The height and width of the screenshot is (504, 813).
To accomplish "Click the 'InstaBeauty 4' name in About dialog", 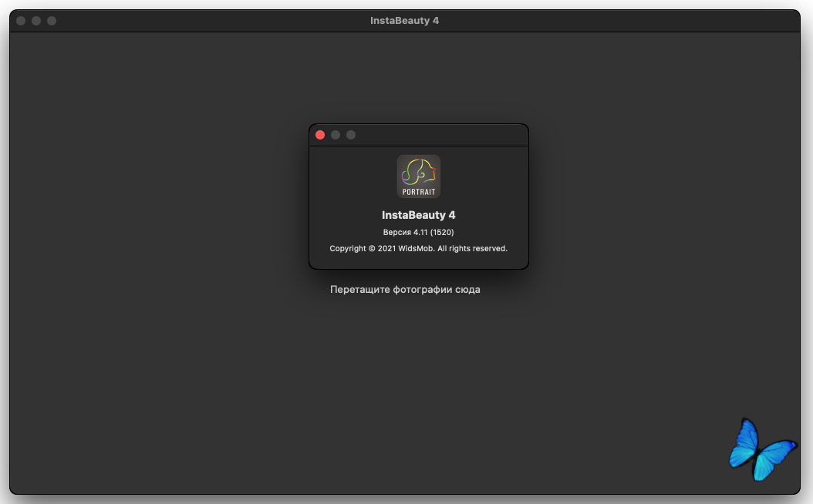I will pyautogui.click(x=418, y=215).
